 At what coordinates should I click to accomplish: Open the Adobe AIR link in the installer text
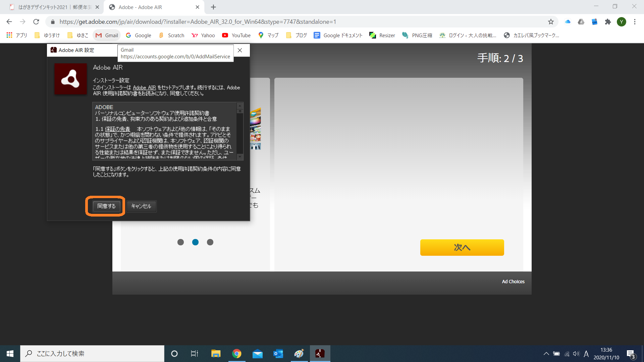click(x=144, y=87)
